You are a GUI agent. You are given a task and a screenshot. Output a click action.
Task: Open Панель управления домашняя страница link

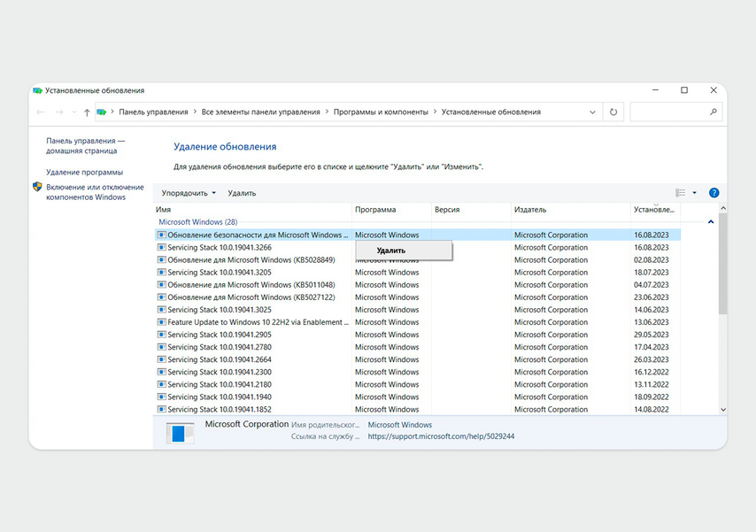[x=85, y=146]
